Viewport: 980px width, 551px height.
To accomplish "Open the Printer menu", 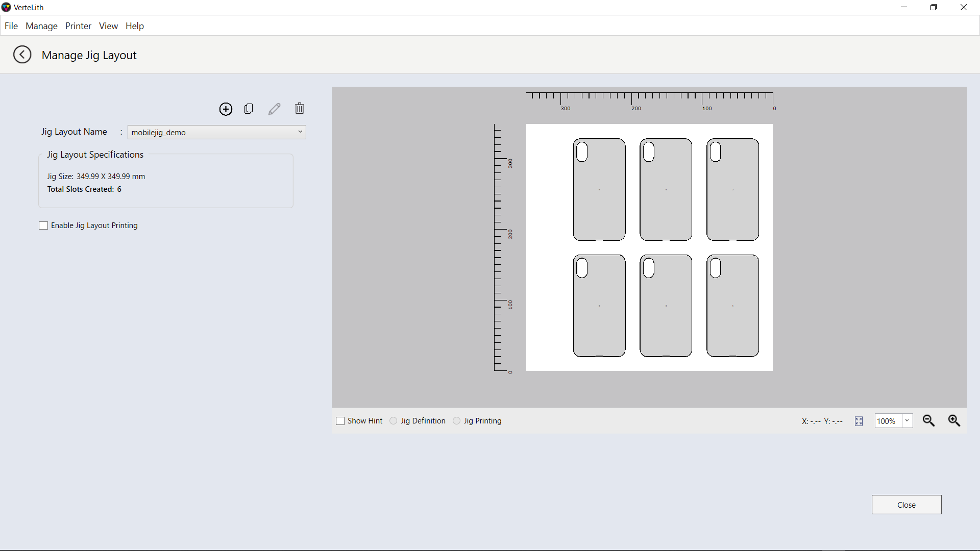I will click(x=78, y=26).
